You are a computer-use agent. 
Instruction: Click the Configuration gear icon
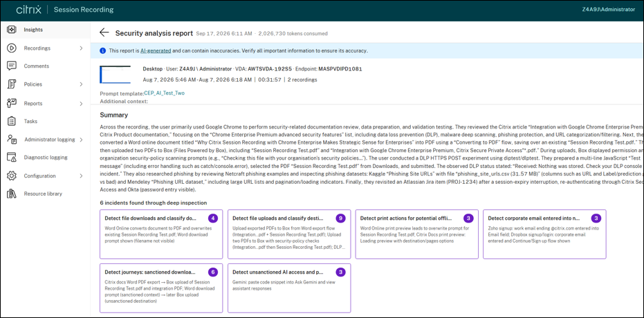(x=12, y=176)
